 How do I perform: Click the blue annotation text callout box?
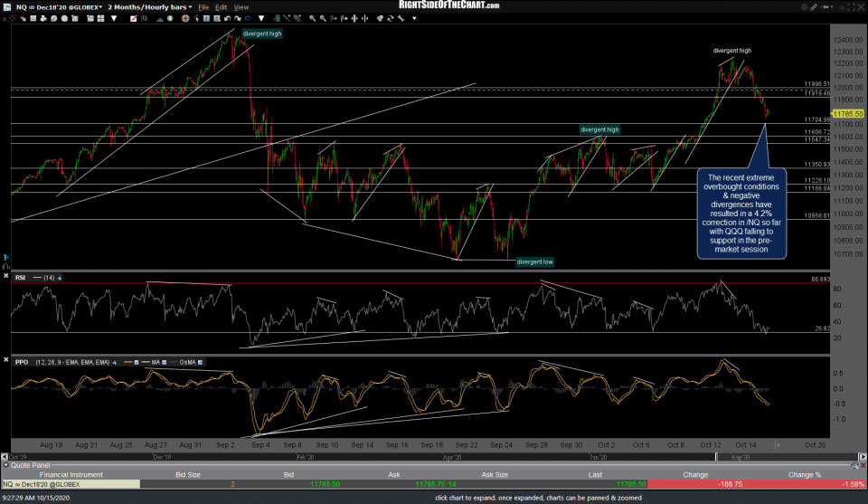click(741, 214)
